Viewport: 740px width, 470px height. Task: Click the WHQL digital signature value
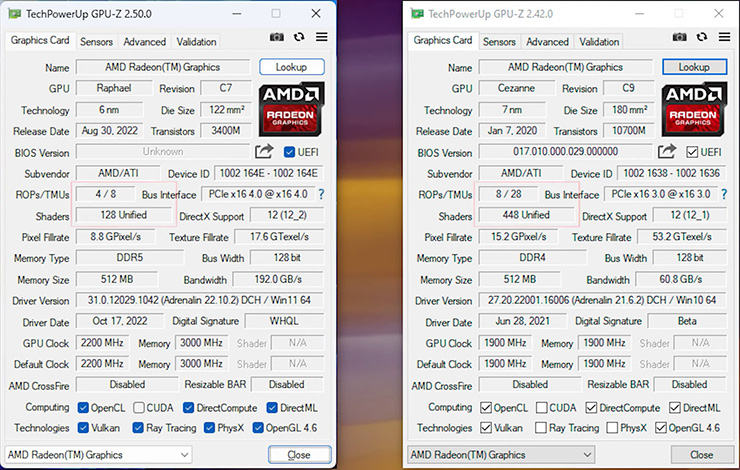pyautogui.click(x=284, y=321)
